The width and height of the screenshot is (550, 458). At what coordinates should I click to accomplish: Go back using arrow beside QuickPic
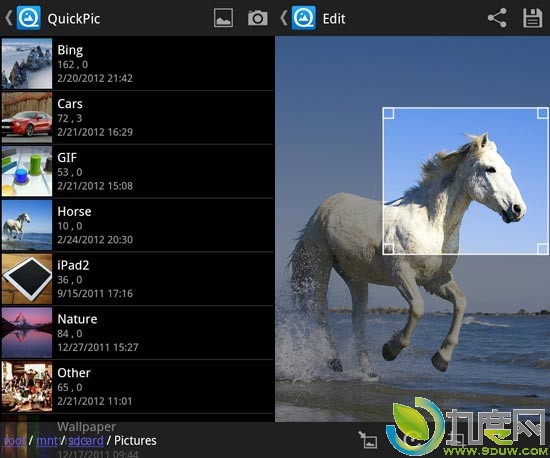(x=9, y=18)
